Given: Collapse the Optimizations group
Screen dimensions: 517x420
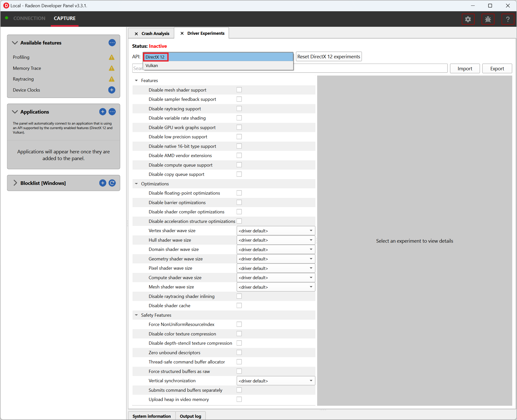Looking at the screenshot, I should (x=136, y=184).
